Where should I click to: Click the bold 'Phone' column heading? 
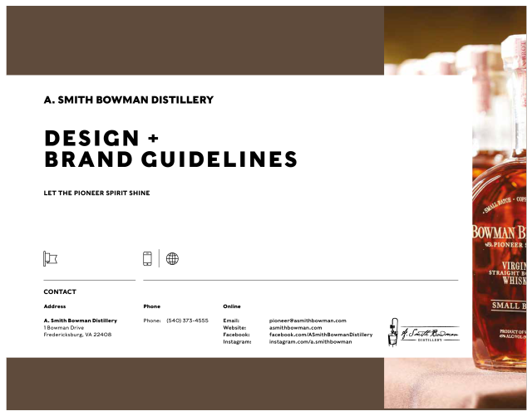(151, 306)
